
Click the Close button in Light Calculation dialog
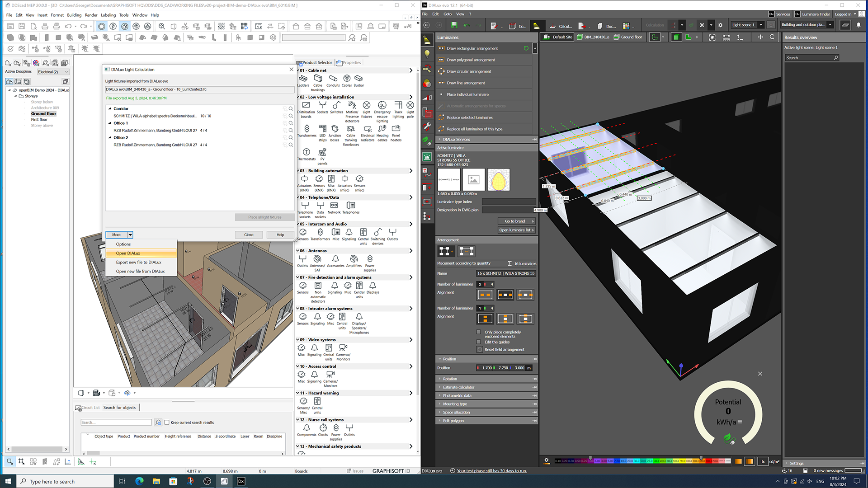249,235
